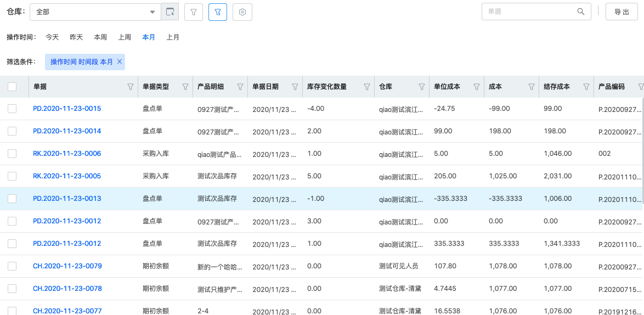Open document PD.2020-11-23-0014
Viewport: 644px width, 315px height.
coord(67,131)
